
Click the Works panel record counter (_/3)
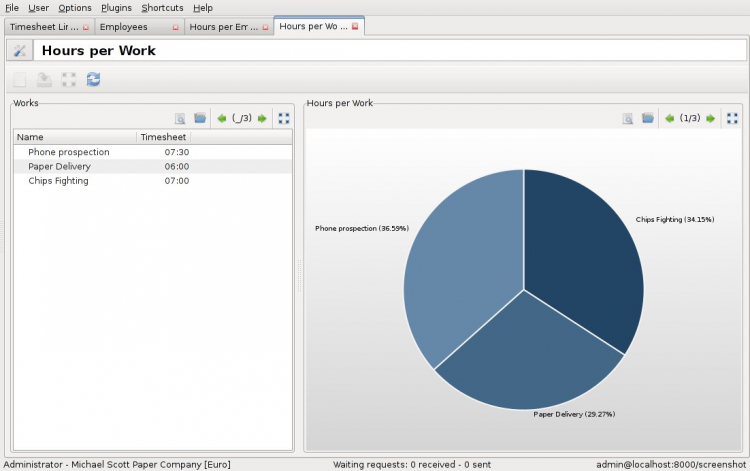pos(242,118)
